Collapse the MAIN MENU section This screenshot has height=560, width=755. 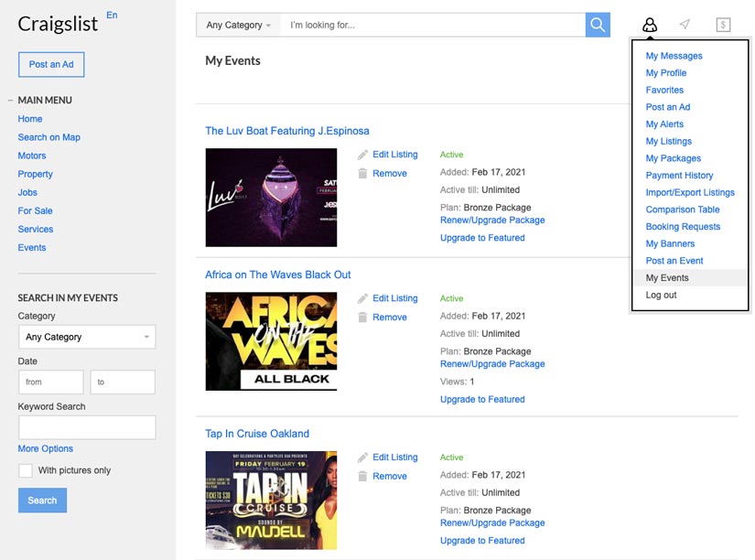pyautogui.click(x=10, y=100)
